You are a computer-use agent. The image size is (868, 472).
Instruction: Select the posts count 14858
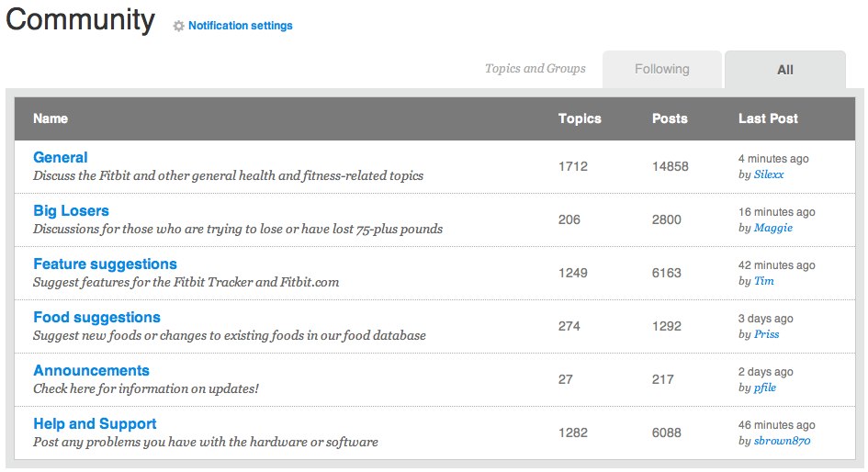(x=671, y=166)
